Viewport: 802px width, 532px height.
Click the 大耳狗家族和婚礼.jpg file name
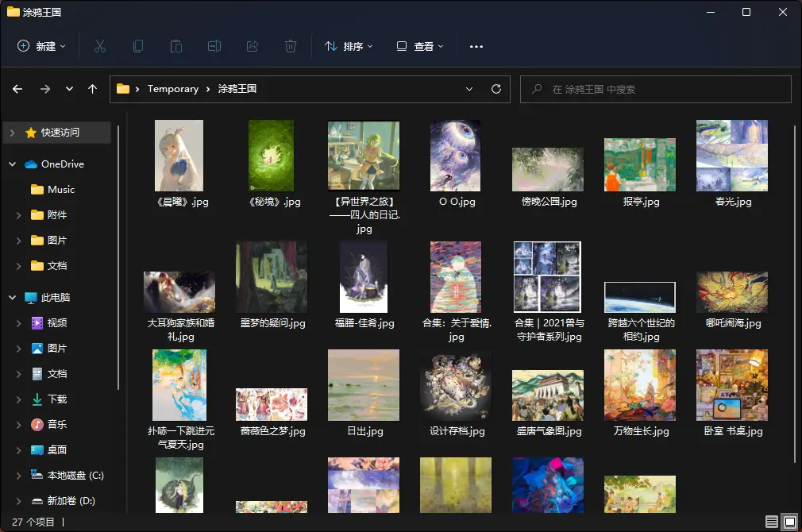[x=180, y=330]
